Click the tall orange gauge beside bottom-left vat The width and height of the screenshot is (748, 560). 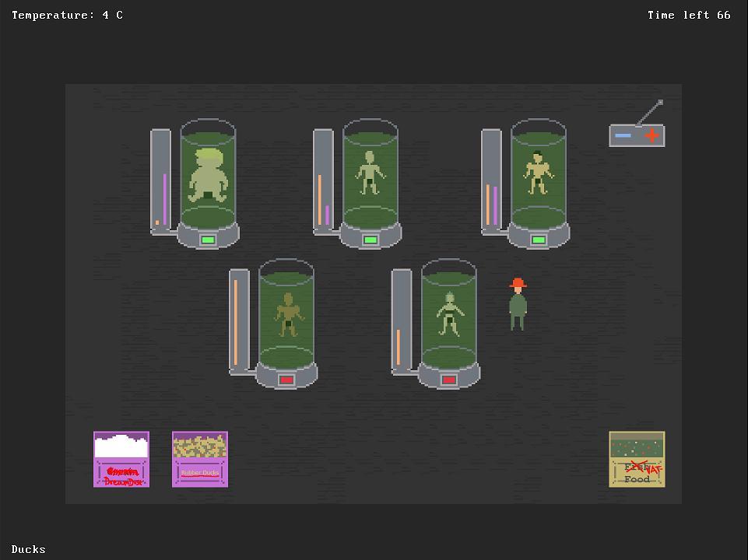tap(236, 321)
